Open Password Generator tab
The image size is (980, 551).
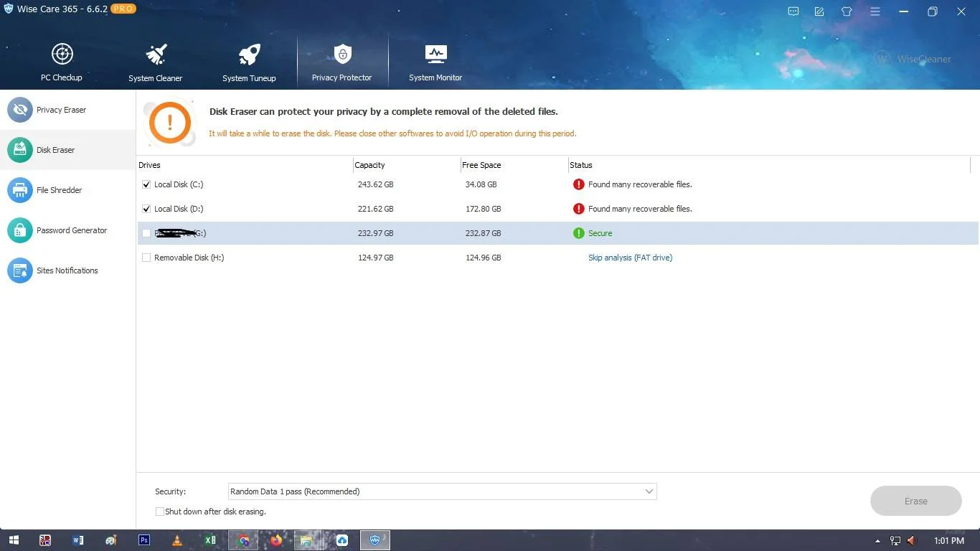pos(68,230)
